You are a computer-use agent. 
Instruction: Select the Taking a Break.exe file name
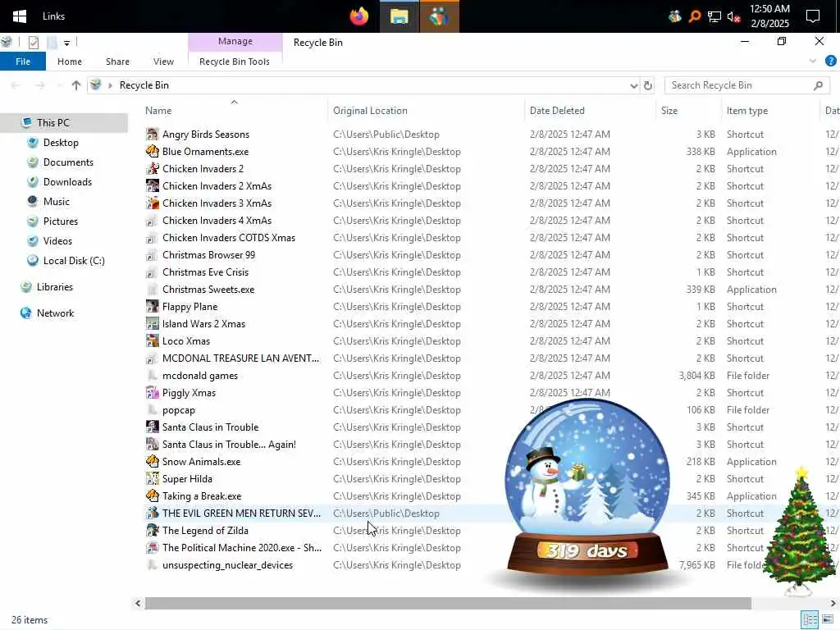(202, 496)
